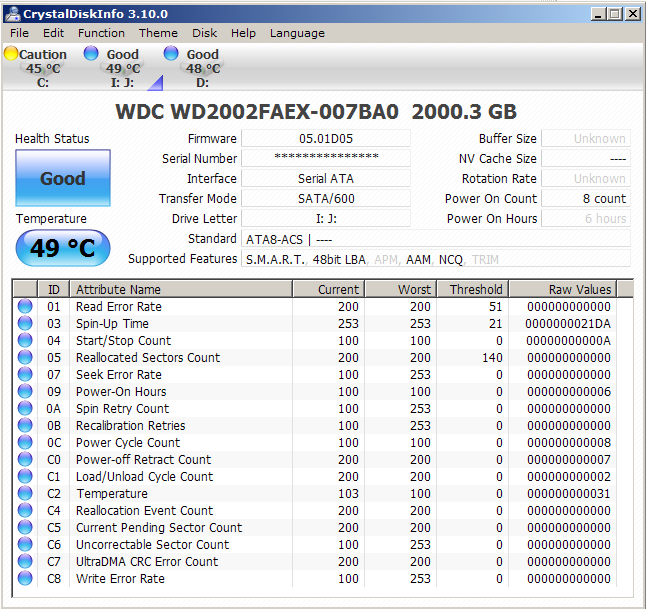
Task: Open the Help menu
Action: pos(243,33)
